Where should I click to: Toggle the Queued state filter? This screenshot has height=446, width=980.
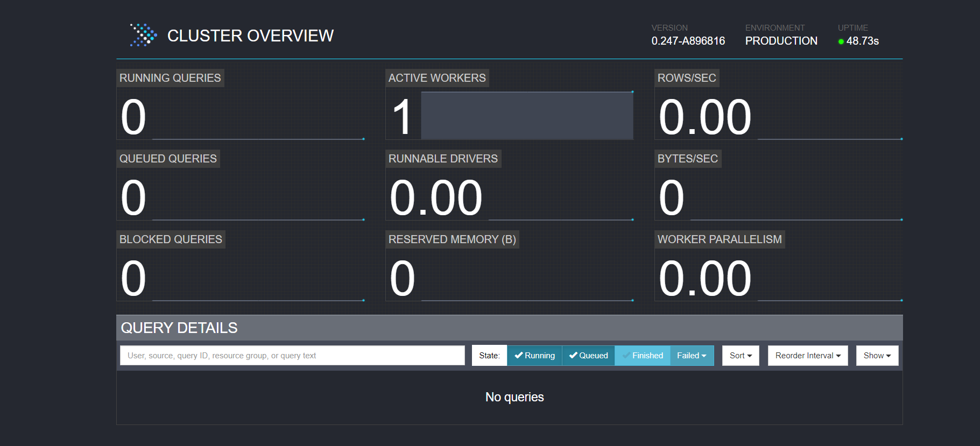588,356
